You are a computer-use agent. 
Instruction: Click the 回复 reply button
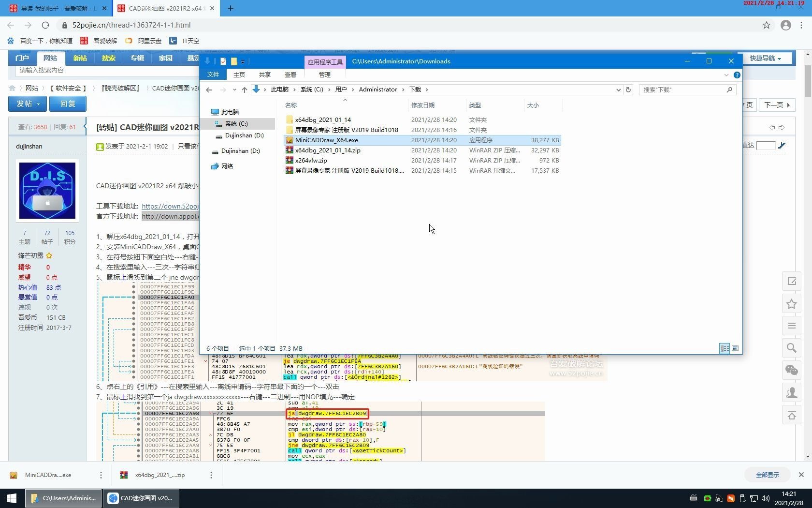[x=68, y=104]
